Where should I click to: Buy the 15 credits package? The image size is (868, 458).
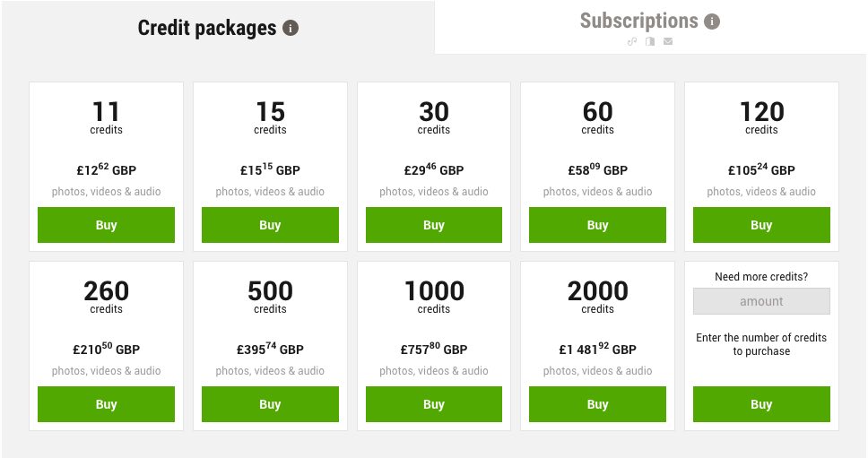[270, 225]
